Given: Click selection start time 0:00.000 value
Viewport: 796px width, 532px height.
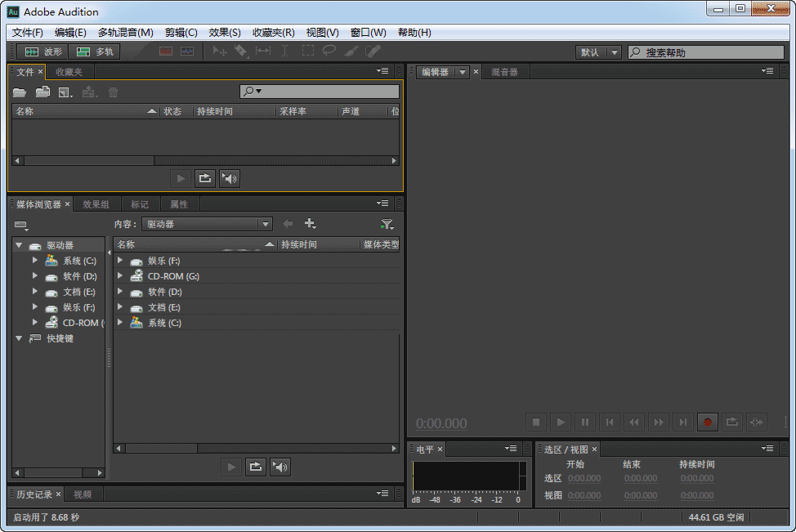Looking at the screenshot, I should coord(584,478).
